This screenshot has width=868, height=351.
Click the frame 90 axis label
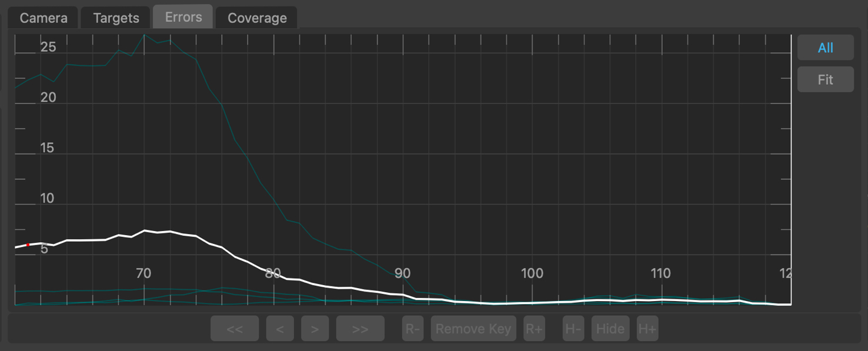[x=402, y=273]
